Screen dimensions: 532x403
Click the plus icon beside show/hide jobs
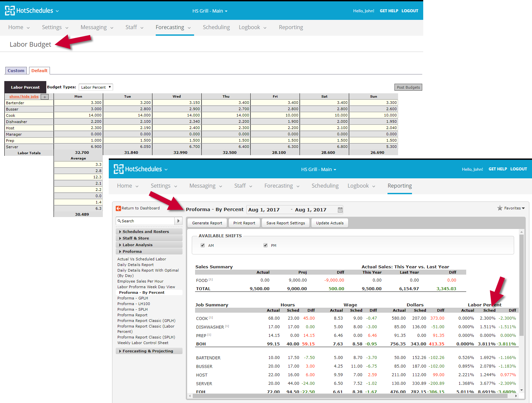(45, 97)
